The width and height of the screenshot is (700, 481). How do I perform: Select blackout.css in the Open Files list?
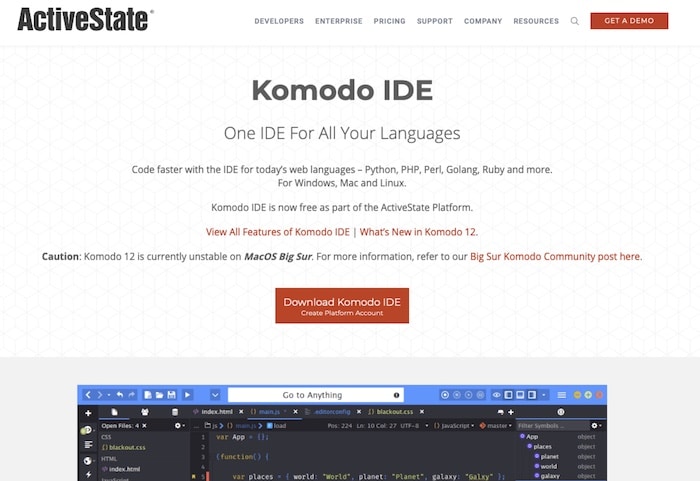point(125,447)
